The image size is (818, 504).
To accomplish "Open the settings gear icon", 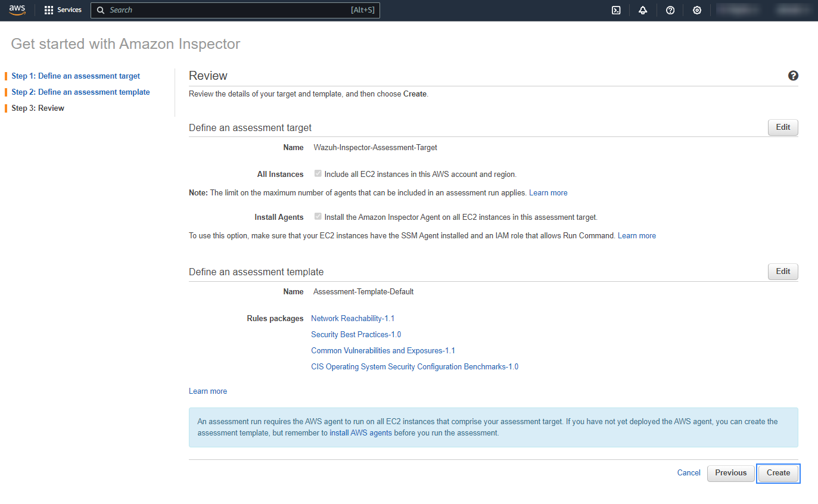I will pos(697,10).
